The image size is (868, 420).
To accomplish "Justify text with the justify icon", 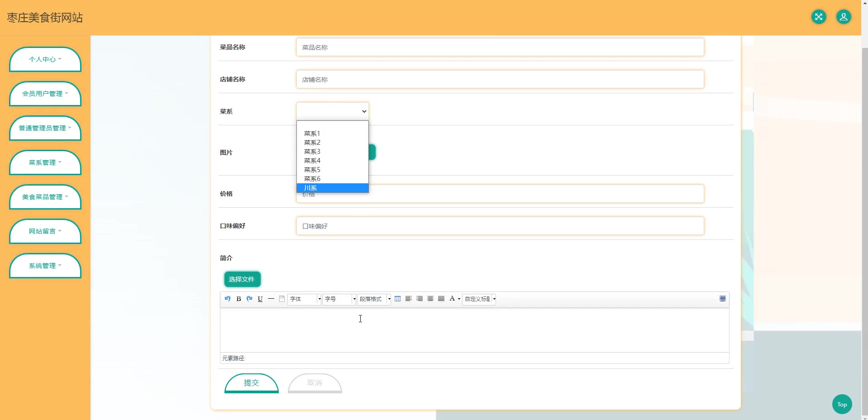I will [x=441, y=299].
